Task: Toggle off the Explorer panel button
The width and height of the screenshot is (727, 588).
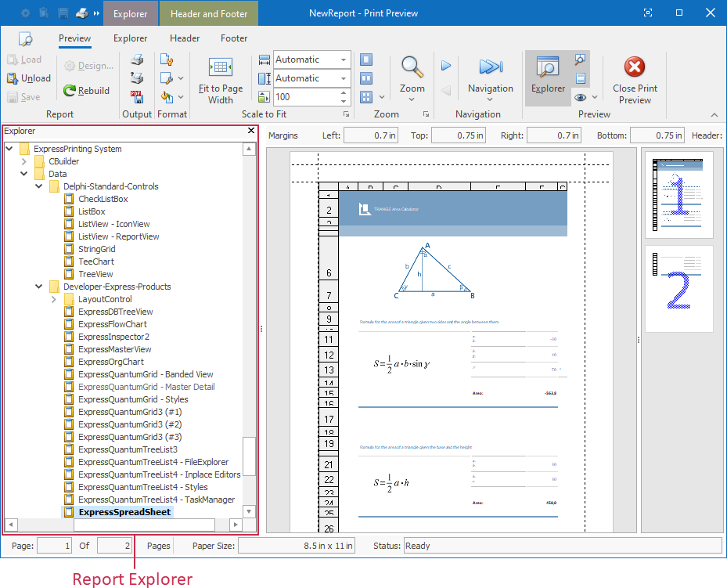Action: (x=548, y=74)
